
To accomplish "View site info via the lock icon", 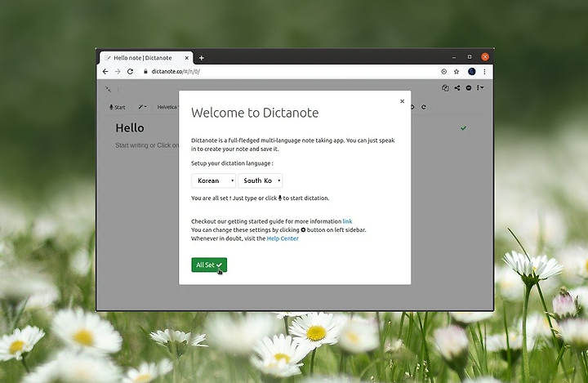I will (145, 71).
